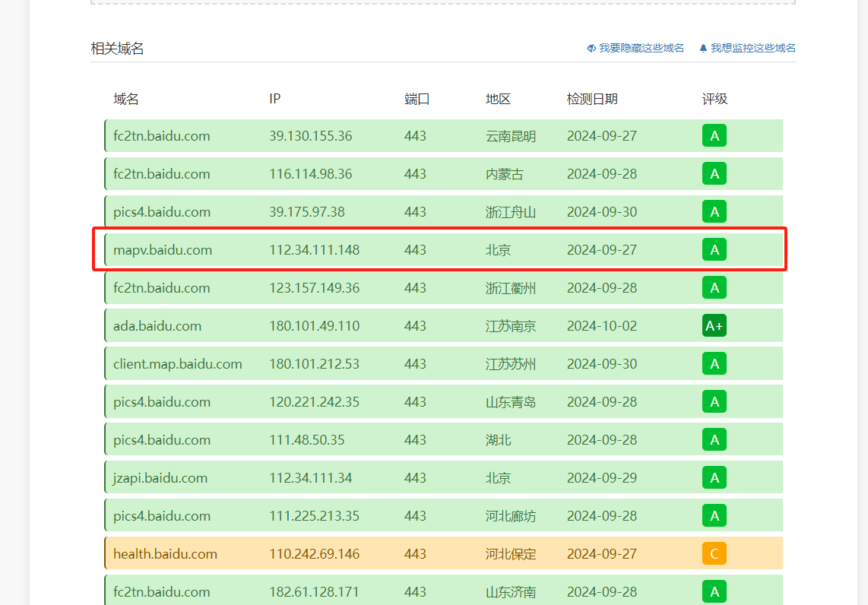Click the IP address 112.34.111.148
868x605 pixels.
click(x=315, y=249)
